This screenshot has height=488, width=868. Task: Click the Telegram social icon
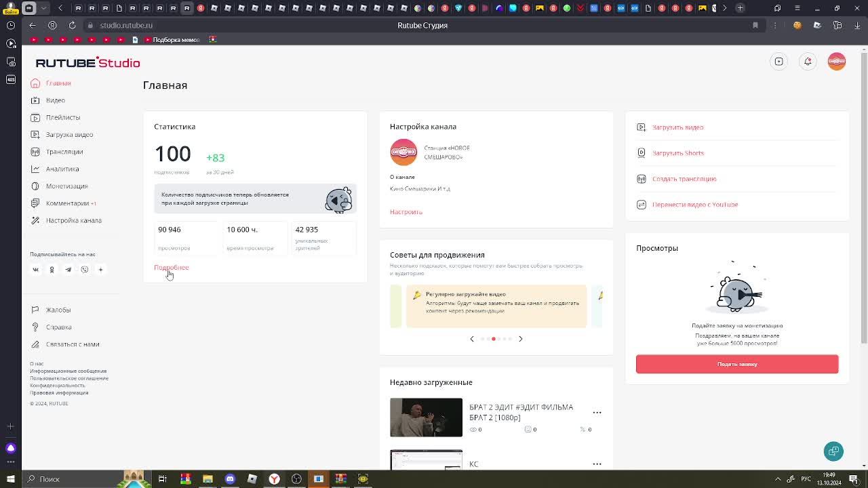[68, 270]
